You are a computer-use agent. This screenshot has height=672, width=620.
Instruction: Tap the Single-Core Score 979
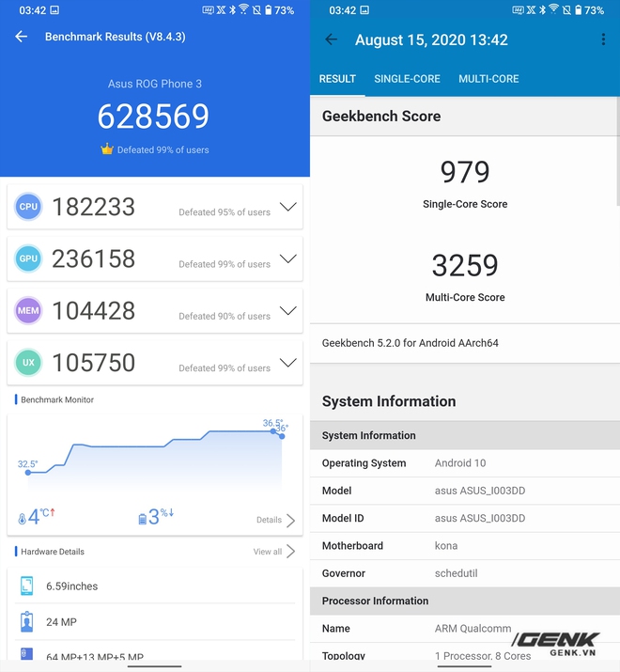[465, 172]
